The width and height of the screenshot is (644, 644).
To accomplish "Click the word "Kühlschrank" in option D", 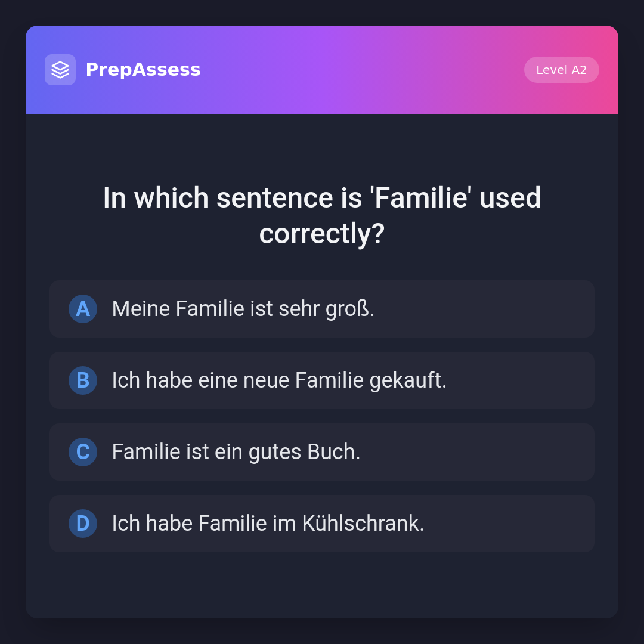I will 362,524.
